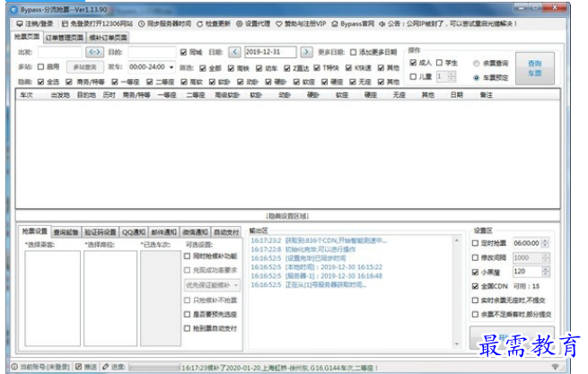Viewport: 588px width, 374px height.
Task: Select 车票预定 radio option
Action: click(477, 77)
